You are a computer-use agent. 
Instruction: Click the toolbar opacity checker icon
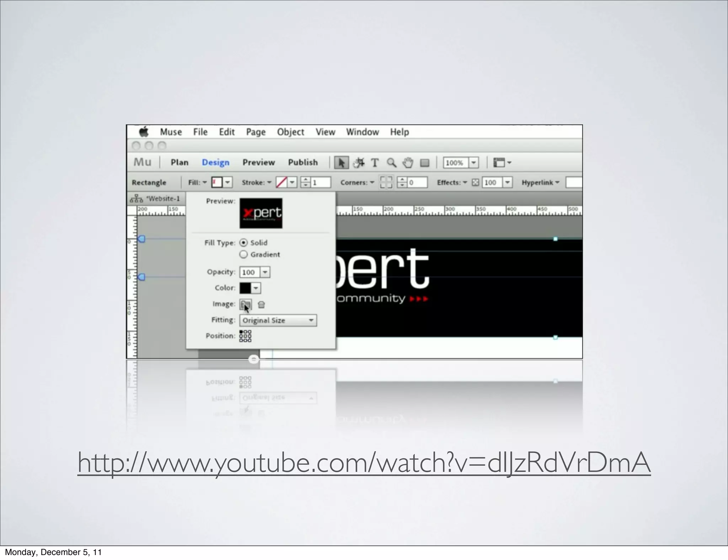475,182
